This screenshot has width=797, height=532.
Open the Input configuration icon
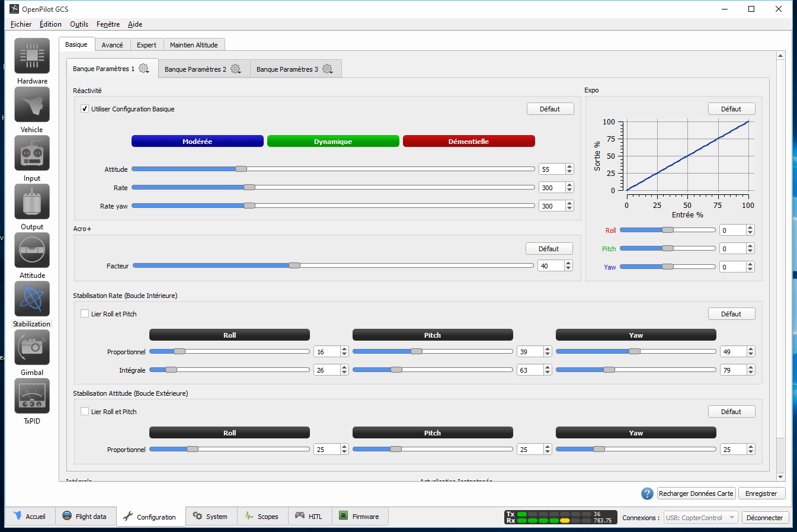click(32, 153)
